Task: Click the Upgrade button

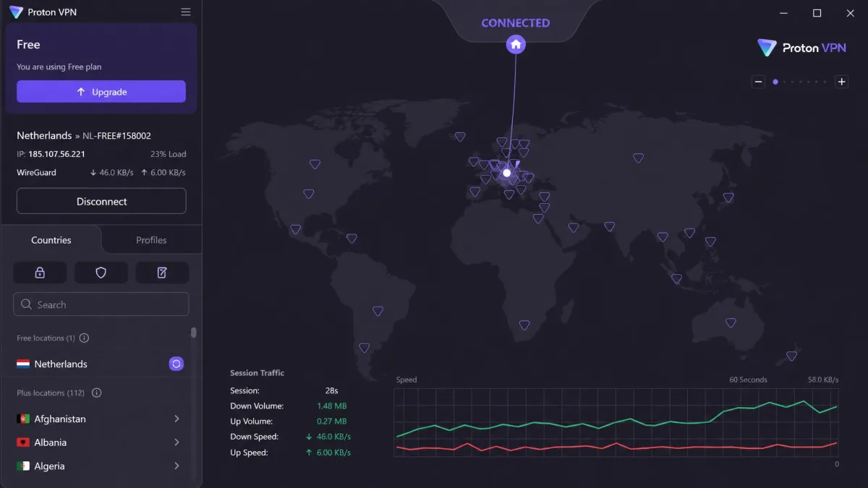Action: point(101,92)
